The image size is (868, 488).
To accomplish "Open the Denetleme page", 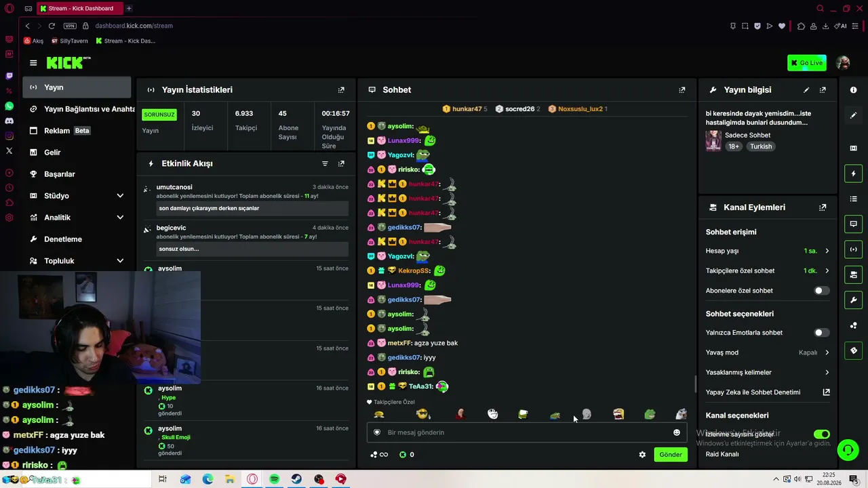I will point(77,239).
